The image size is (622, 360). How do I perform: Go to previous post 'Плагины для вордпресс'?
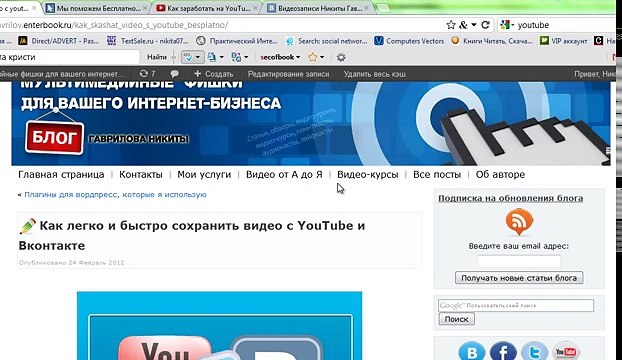click(x=115, y=195)
